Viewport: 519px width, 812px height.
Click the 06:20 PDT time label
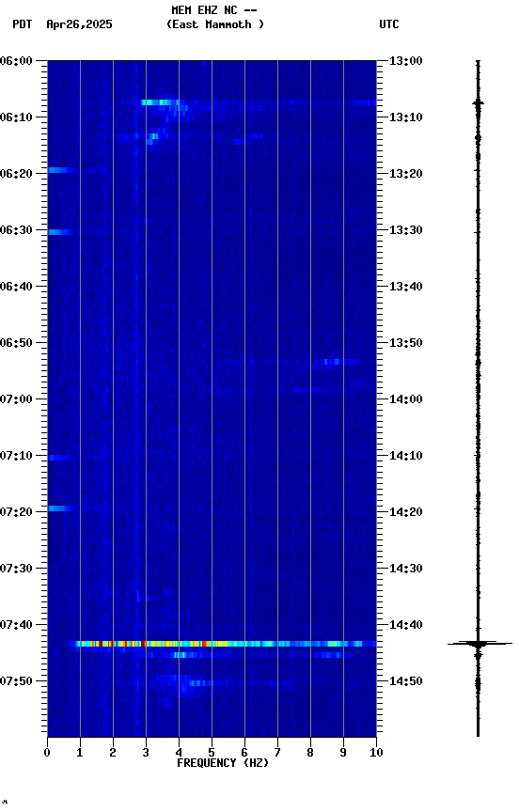point(16,174)
